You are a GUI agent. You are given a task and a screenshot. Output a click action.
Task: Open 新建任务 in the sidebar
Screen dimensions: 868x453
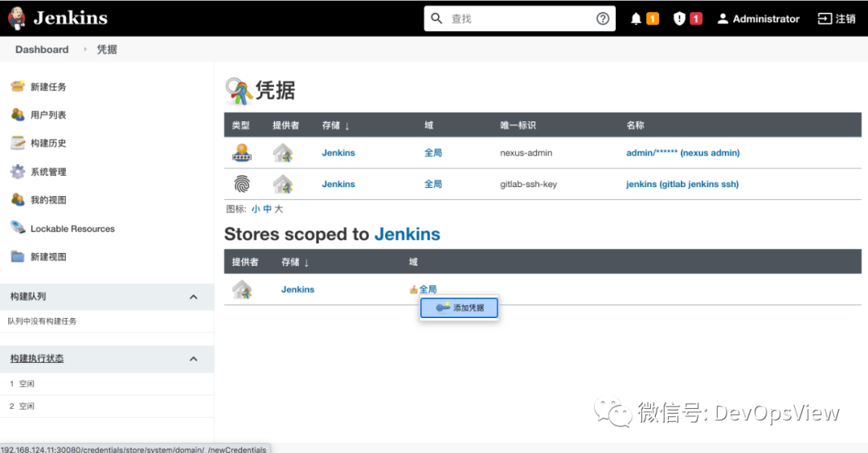point(48,87)
